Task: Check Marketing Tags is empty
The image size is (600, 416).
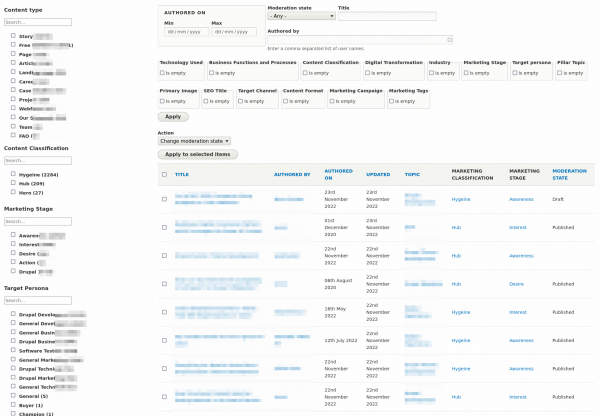Action: click(x=392, y=101)
